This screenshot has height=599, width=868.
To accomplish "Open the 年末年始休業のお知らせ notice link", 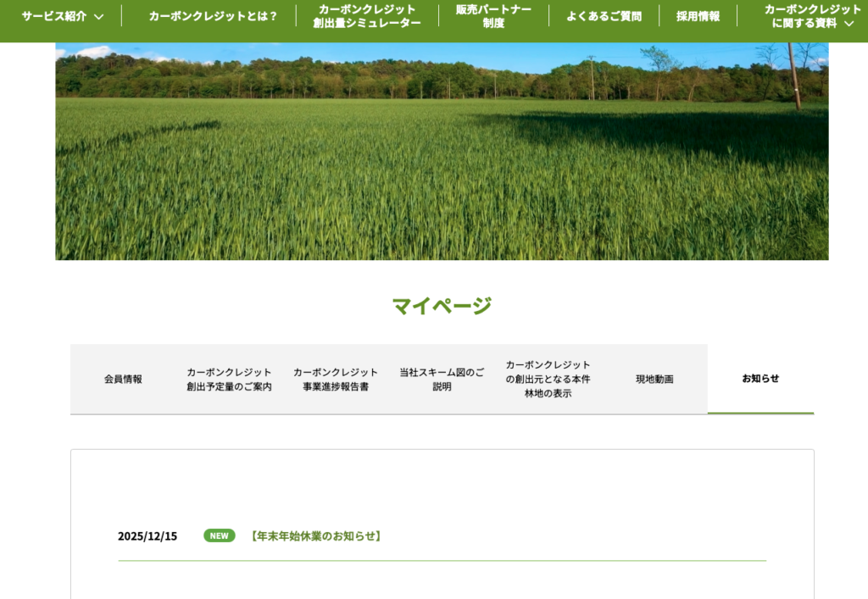I will [x=315, y=536].
